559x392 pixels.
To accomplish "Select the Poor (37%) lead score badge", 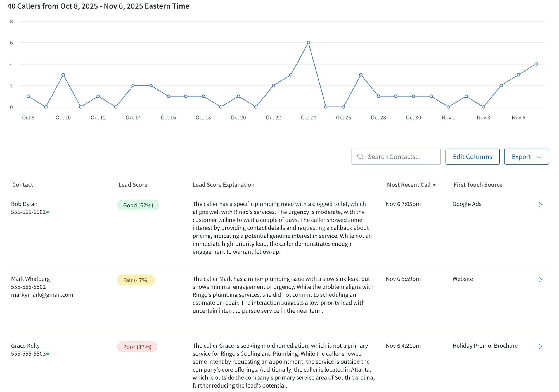I will click(x=137, y=347).
